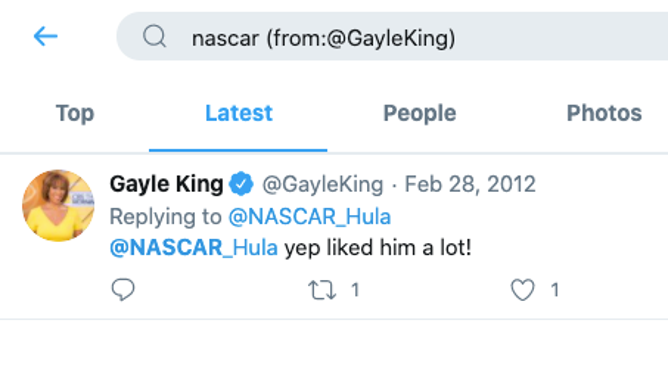This screenshot has width=668, height=376.
Task: Like Gayle King's tweet with heart icon
Action: pos(523,290)
